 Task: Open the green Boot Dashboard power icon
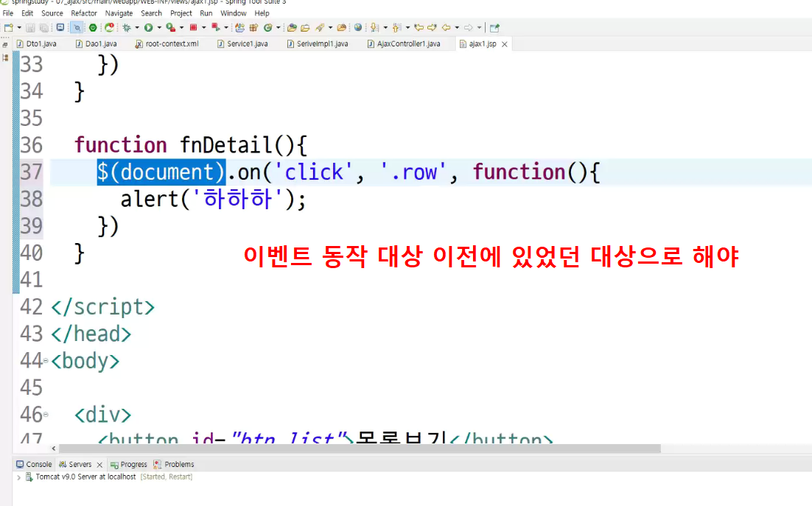pos(93,27)
